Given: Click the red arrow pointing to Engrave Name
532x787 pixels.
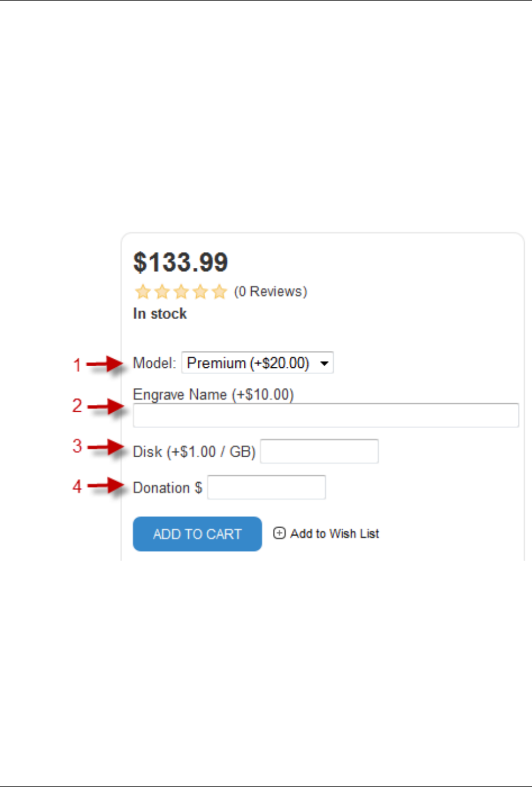Looking at the screenshot, I should point(107,406).
